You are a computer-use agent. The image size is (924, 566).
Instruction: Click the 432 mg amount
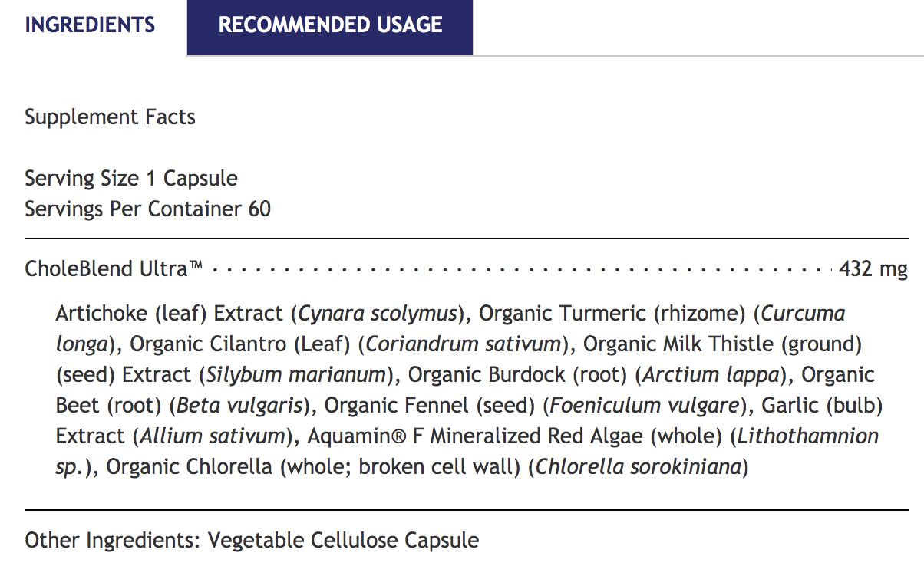(x=873, y=269)
